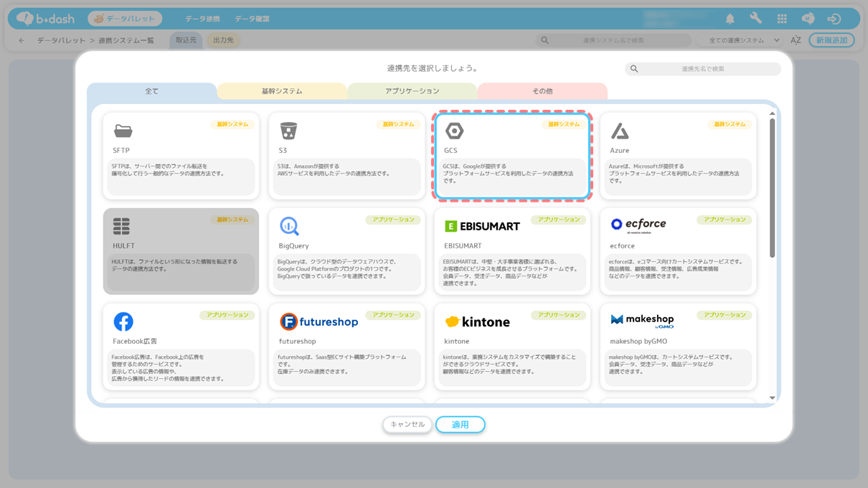Focus the 連携先名で検索 search field
Viewport: 868px width, 488px height.
tap(702, 69)
